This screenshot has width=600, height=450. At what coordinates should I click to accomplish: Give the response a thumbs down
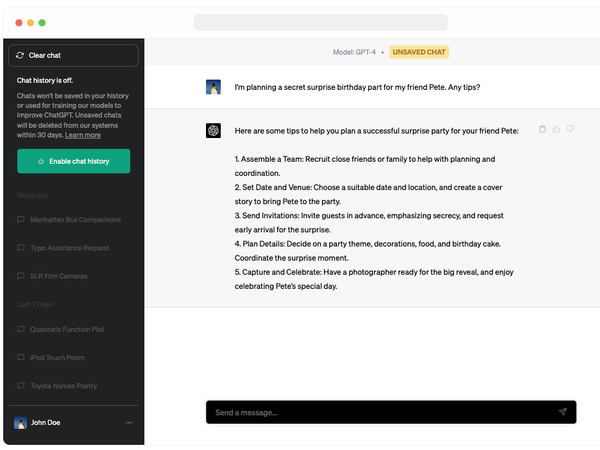coord(571,129)
